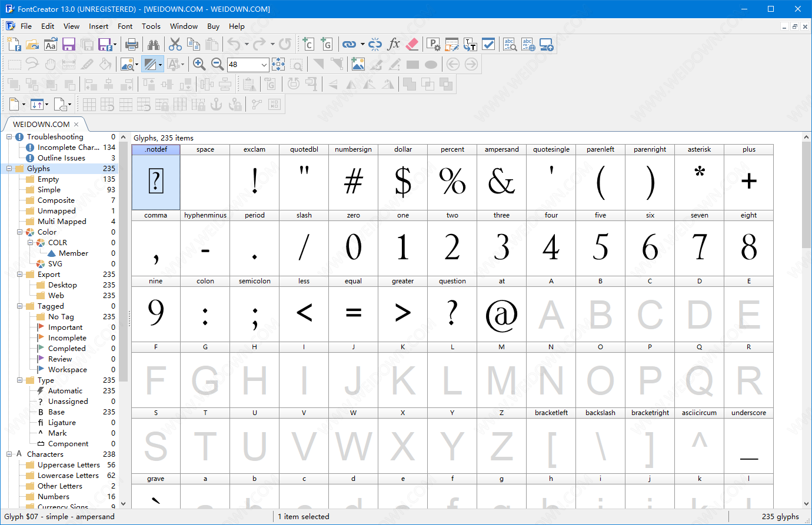Open the Buy menu
The width and height of the screenshot is (812, 525).
click(213, 26)
